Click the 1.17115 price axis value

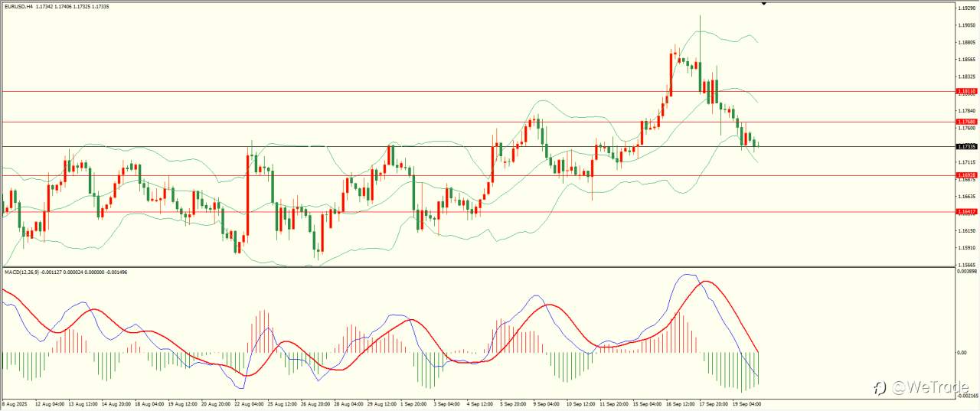click(967, 162)
